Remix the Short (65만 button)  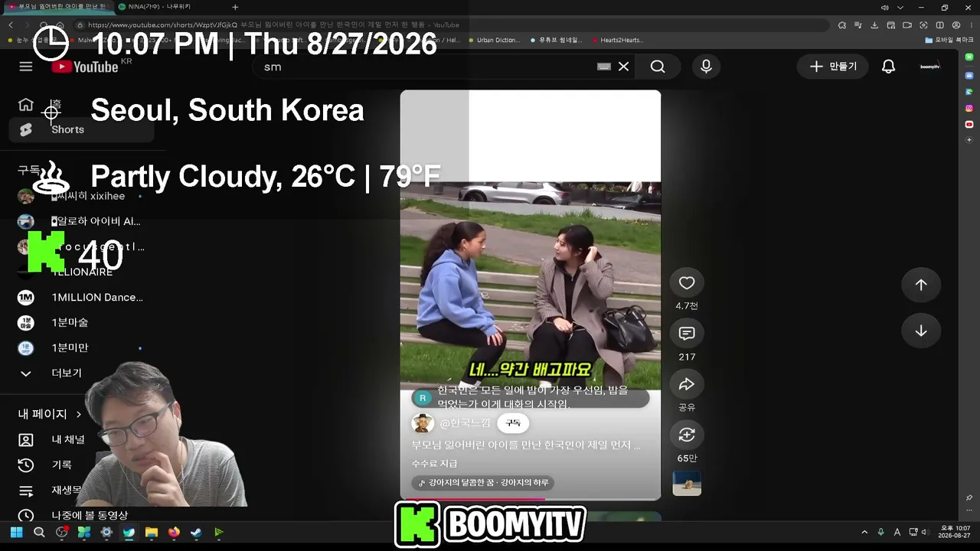[687, 435]
